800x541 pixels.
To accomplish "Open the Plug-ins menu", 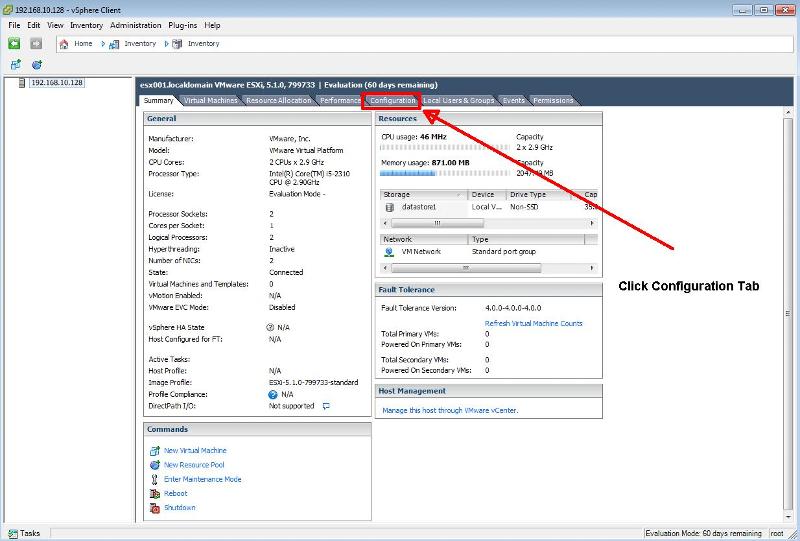I will pos(183,25).
